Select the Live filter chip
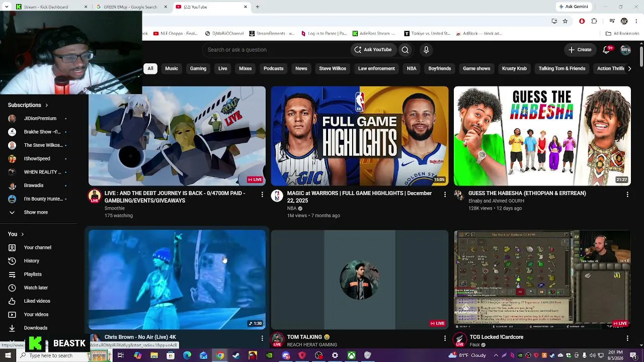Screen dimensions: 644x362 click(223, 68)
